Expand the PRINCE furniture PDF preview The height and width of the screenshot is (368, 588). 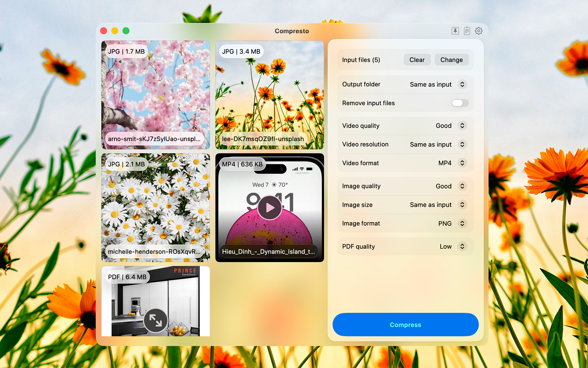pyautogui.click(x=156, y=320)
